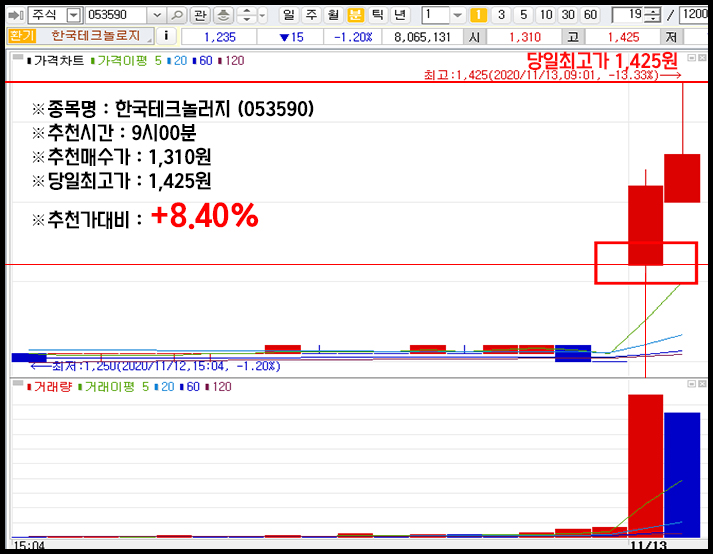
Task: Click the 관 watchlist button
Action: click(200, 15)
